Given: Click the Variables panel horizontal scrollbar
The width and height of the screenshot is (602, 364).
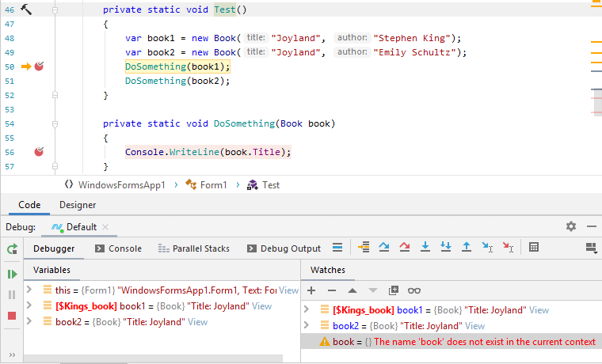Looking at the screenshot, I should point(154,358).
